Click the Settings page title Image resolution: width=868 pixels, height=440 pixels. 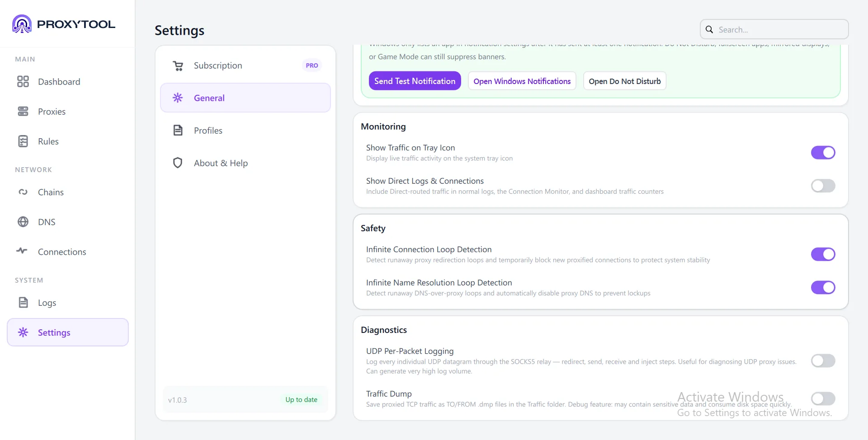click(179, 30)
